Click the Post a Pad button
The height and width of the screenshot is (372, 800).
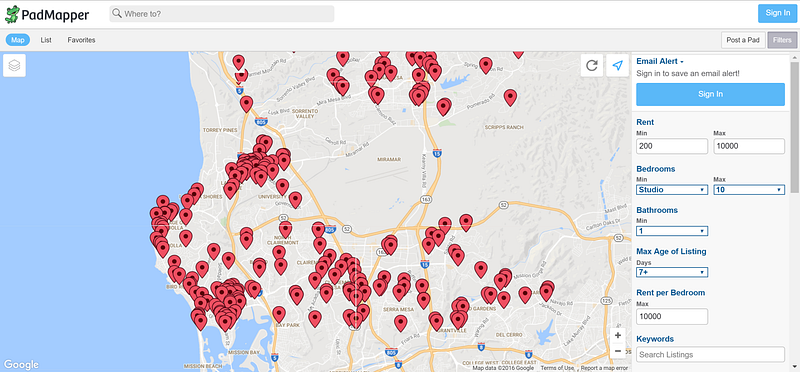tap(743, 40)
